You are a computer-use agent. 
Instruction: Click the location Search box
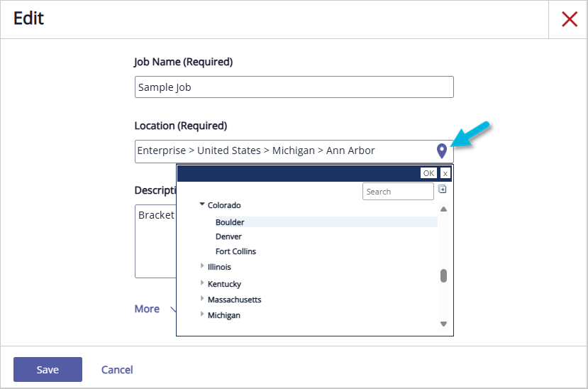[397, 192]
